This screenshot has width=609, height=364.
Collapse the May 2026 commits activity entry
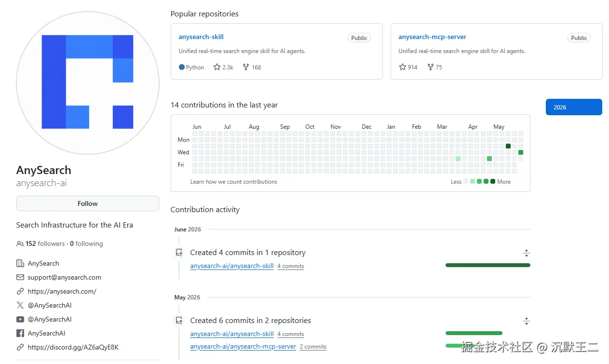527,321
